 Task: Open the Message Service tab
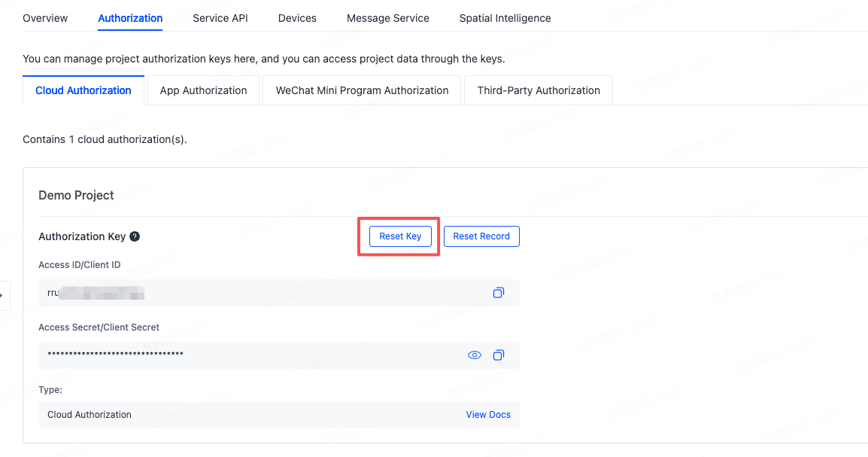(387, 18)
